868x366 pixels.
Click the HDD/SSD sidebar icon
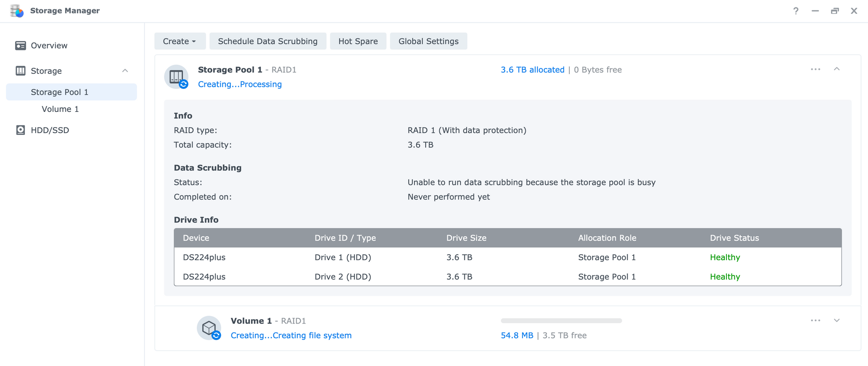[x=20, y=130]
